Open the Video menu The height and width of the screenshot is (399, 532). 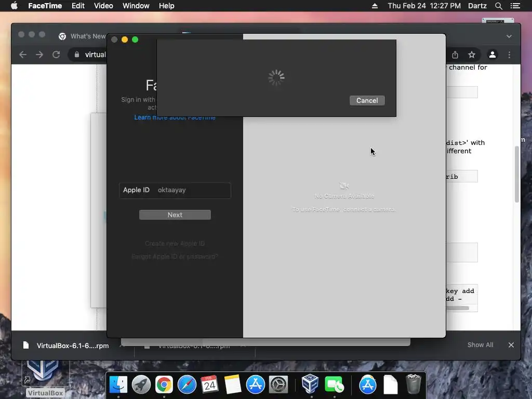tap(103, 6)
